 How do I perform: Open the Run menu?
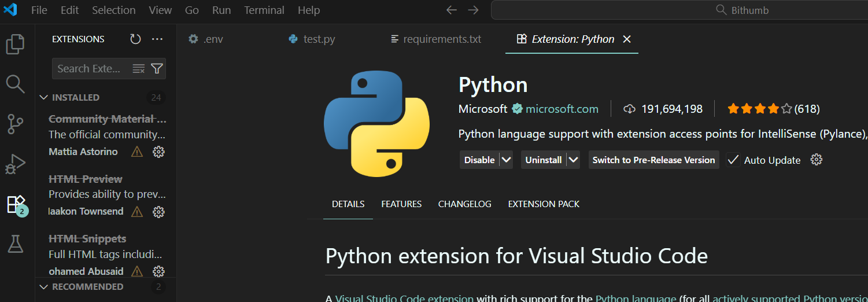point(221,10)
